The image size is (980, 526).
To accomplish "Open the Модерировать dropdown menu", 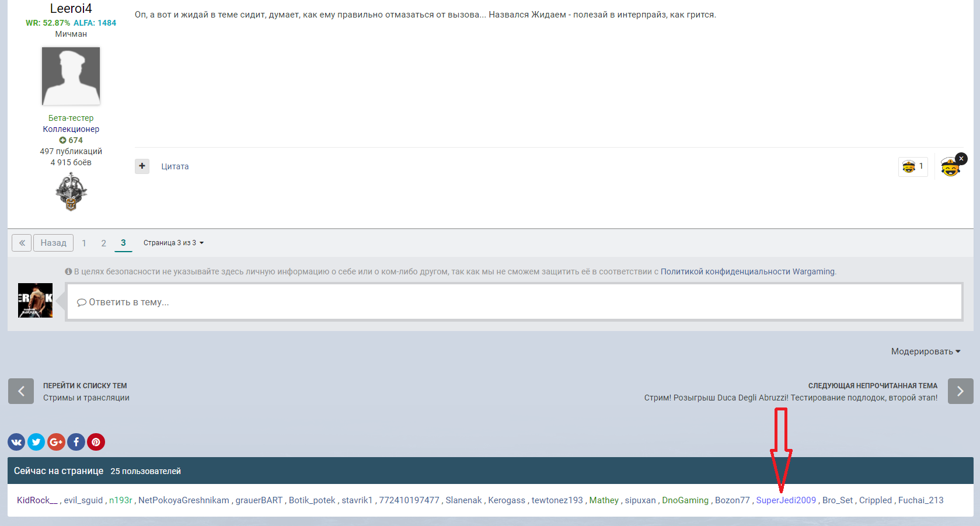I will [x=926, y=351].
